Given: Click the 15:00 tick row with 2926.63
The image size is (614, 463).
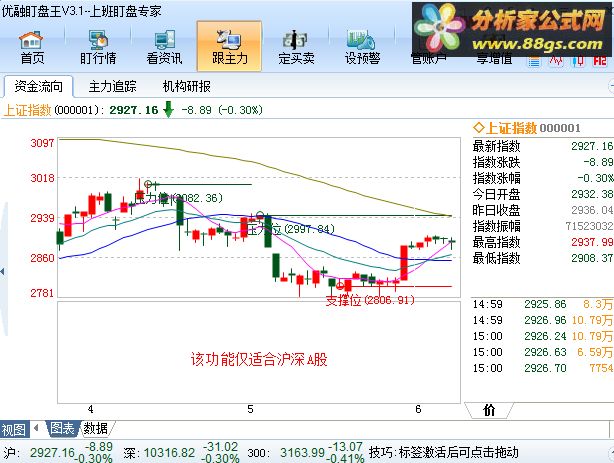Looking at the screenshot, I should (x=543, y=352).
